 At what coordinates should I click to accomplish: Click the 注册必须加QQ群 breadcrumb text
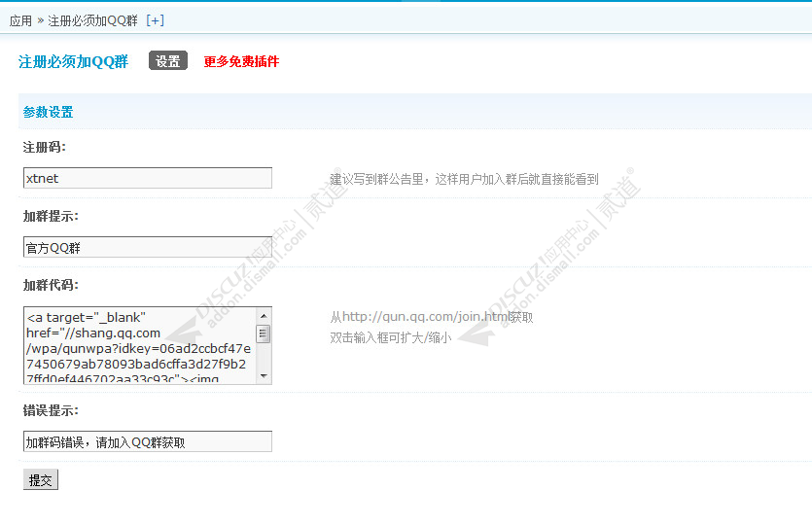pos(92,20)
